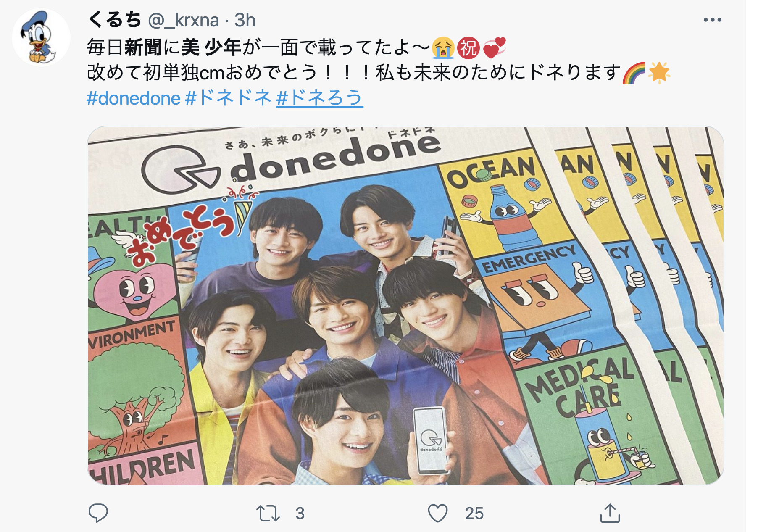The width and height of the screenshot is (758, 532).
Task: Open the Donald Duck profile avatar
Action: coord(41,37)
